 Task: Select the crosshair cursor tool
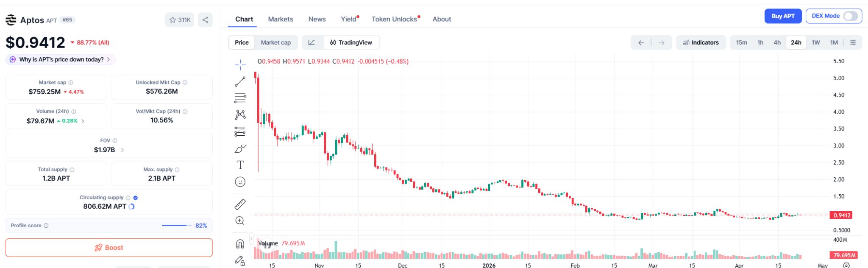tap(241, 64)
